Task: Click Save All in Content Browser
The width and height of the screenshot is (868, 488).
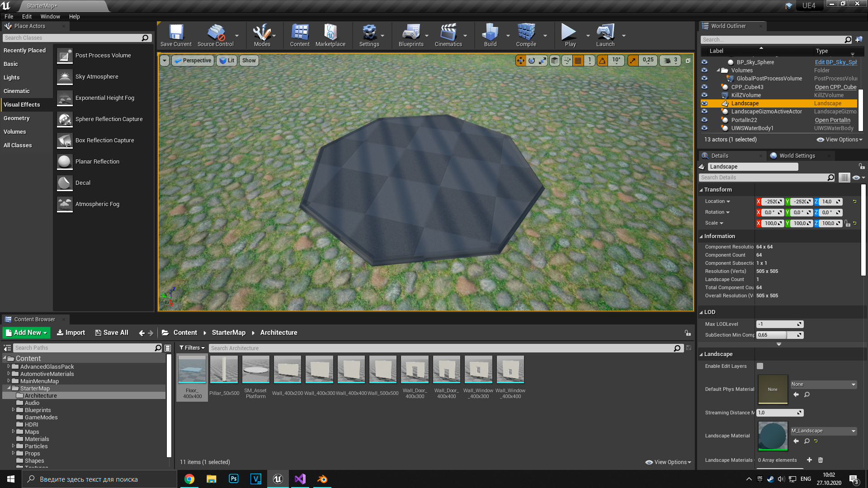Action: (112, 333)
